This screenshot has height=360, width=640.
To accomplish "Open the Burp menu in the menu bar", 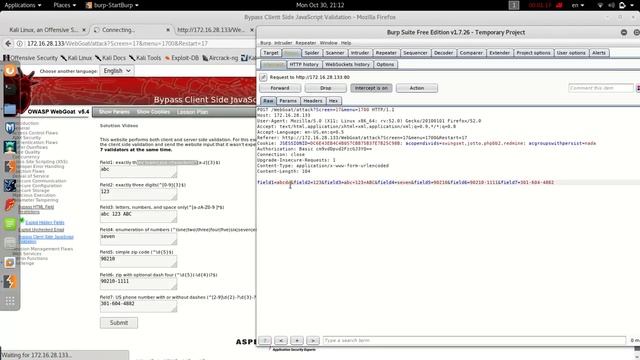I will [x=265, y=43].
